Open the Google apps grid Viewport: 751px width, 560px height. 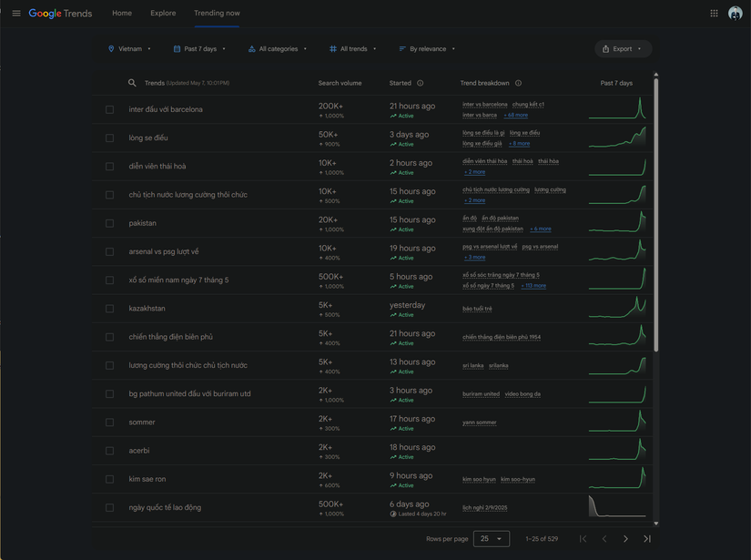click(714, 14)
